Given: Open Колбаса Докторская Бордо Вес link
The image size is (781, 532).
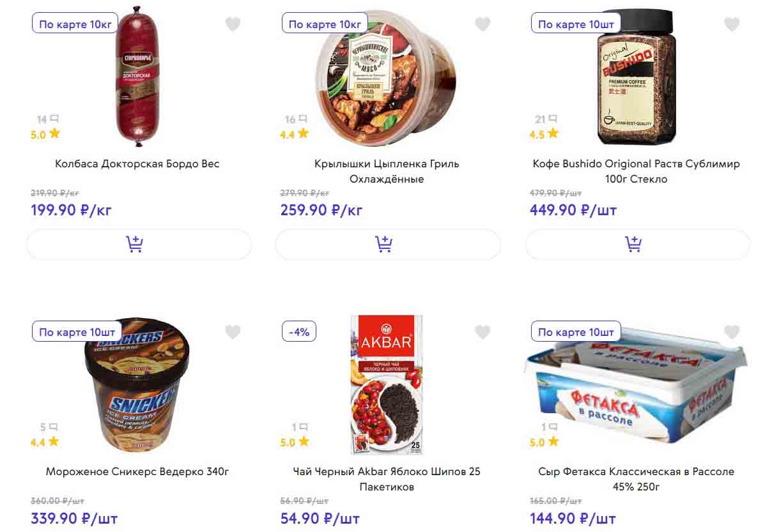Looking at the screenshot, I should [137, 163].
